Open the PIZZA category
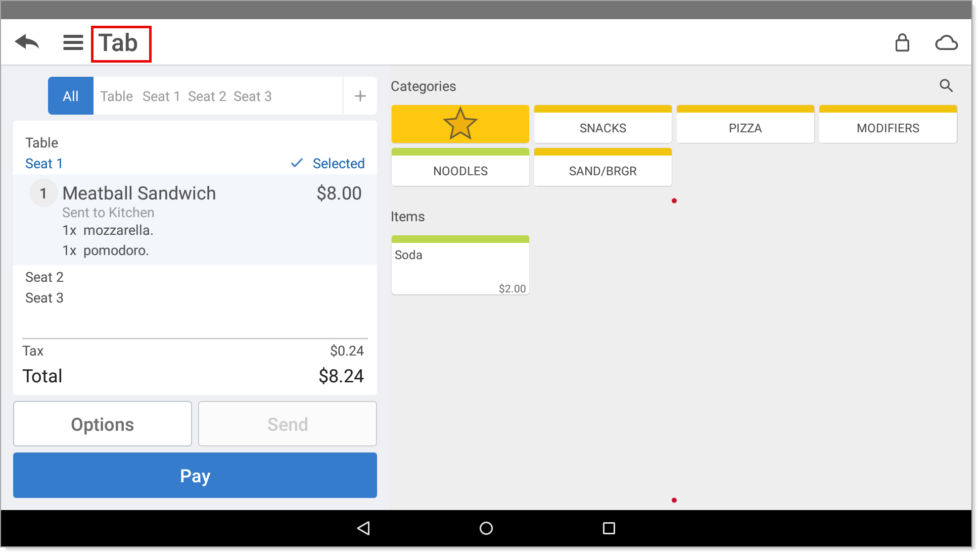980x555 pixels. [x=745, y=124]
